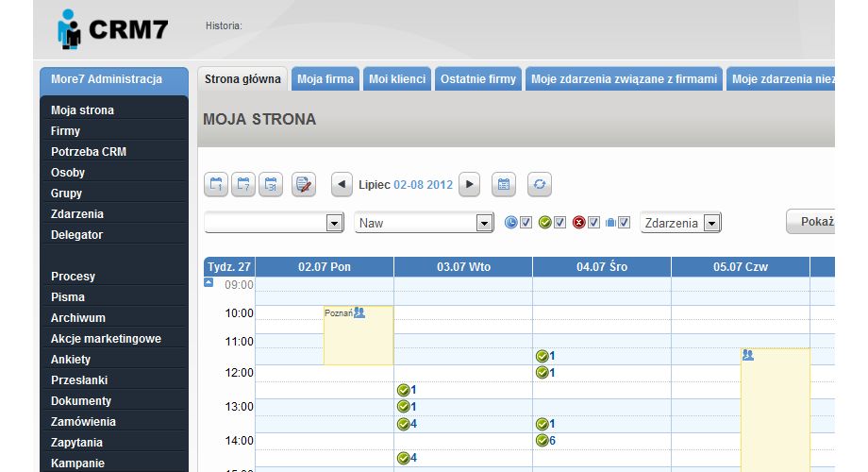Viewport: 868px width, 472px height.
Task: Toggle the red cancelled-events checkbox
Action: (x=594, y=223)
